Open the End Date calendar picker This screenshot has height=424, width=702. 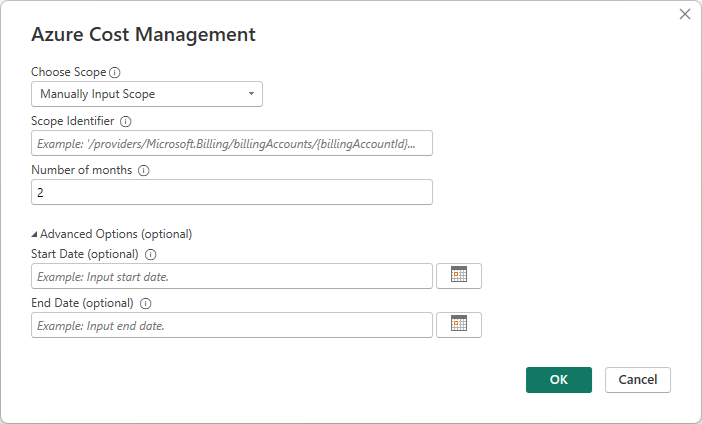[x=459, y=325]
